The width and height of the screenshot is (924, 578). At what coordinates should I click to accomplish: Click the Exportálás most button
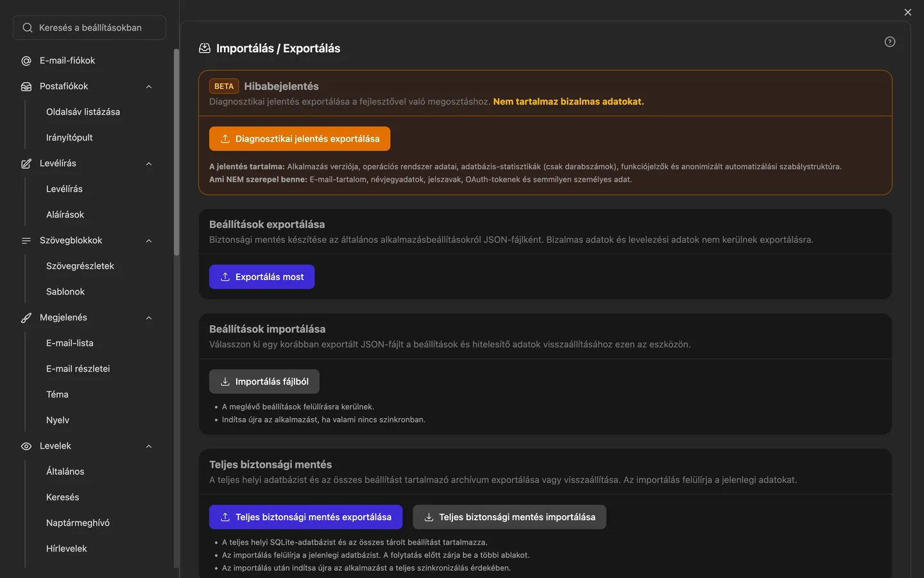262,277
